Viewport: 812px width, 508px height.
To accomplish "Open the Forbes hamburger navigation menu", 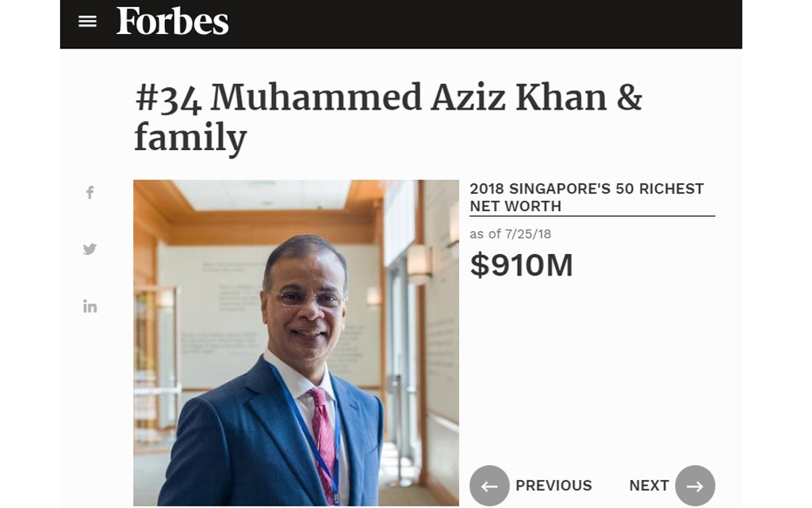I will [87, 21].
